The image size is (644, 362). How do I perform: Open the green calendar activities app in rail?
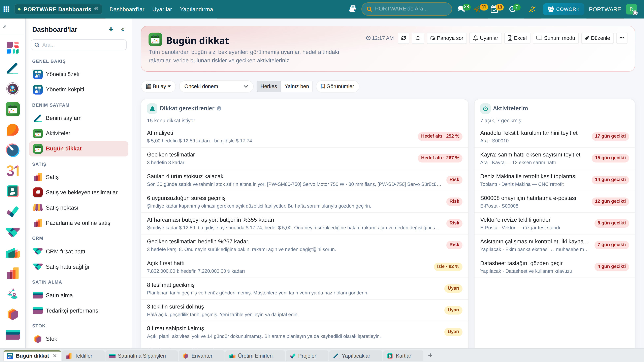coord(12,109)
